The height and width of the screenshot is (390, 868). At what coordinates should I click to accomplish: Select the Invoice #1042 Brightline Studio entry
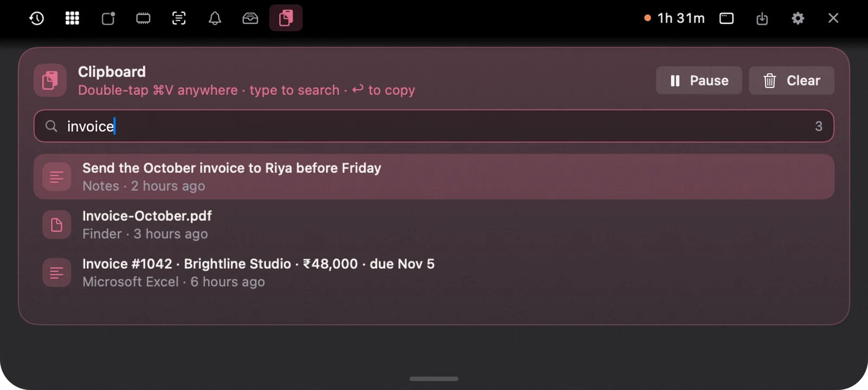433,272
